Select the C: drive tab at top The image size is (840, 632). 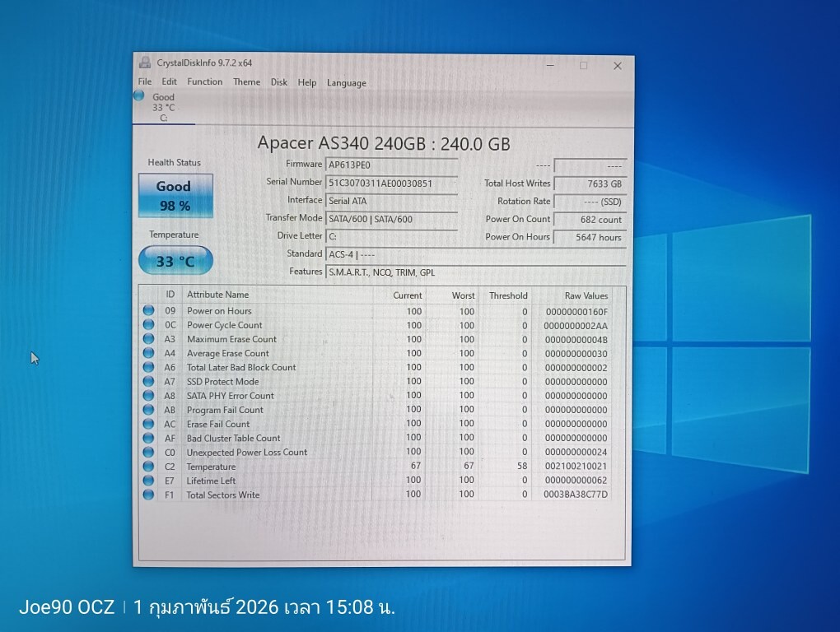(x=163, y=108)
